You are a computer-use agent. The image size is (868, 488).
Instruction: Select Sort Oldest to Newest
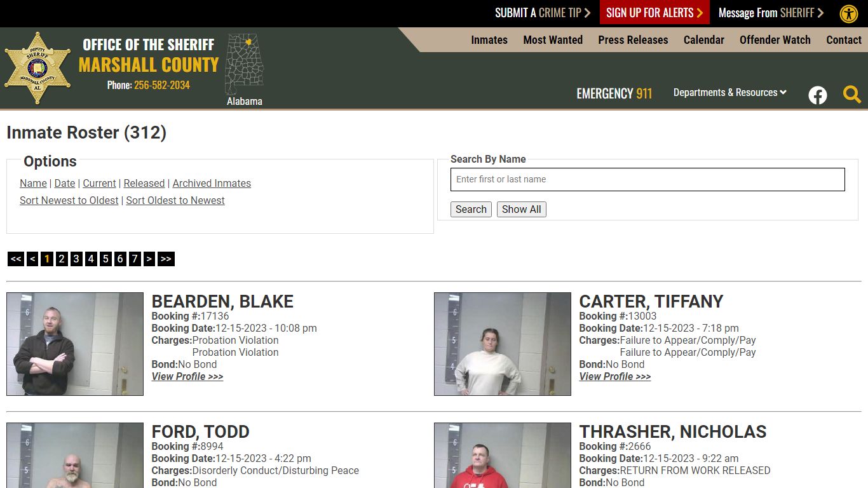(175, 200)
